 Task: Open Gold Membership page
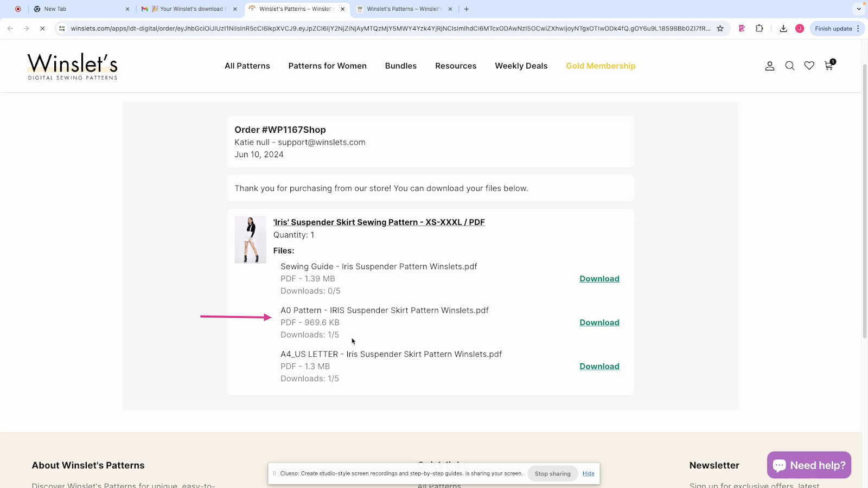[x=601, y=66]
